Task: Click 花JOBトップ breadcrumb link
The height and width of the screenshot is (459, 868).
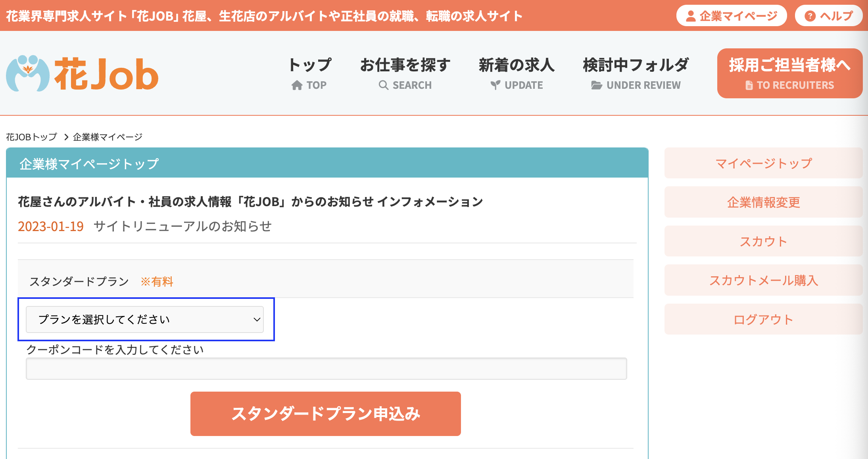Action: click(x=31, y=137)
